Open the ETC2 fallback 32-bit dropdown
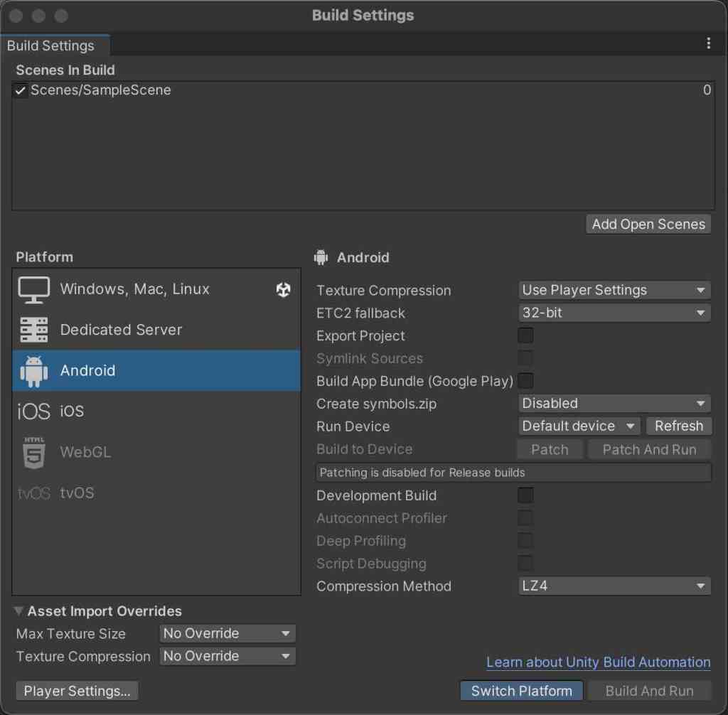The height and width of the screenshot is (715, 728). (x=614, y=313)
